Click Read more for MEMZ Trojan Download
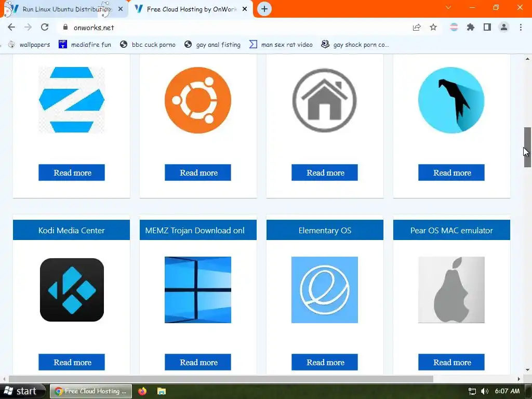 198,362
